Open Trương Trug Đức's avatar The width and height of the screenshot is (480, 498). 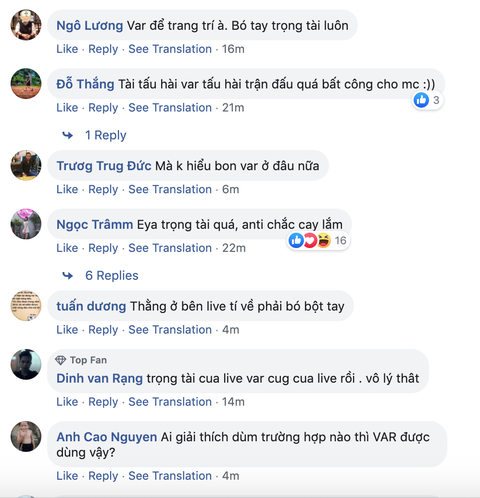[26, 165]
